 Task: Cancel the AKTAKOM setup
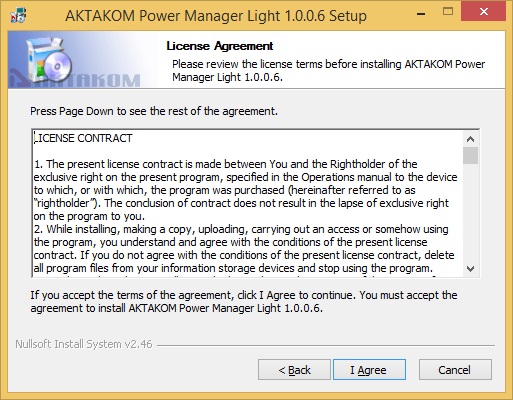(x=455, y=370)
